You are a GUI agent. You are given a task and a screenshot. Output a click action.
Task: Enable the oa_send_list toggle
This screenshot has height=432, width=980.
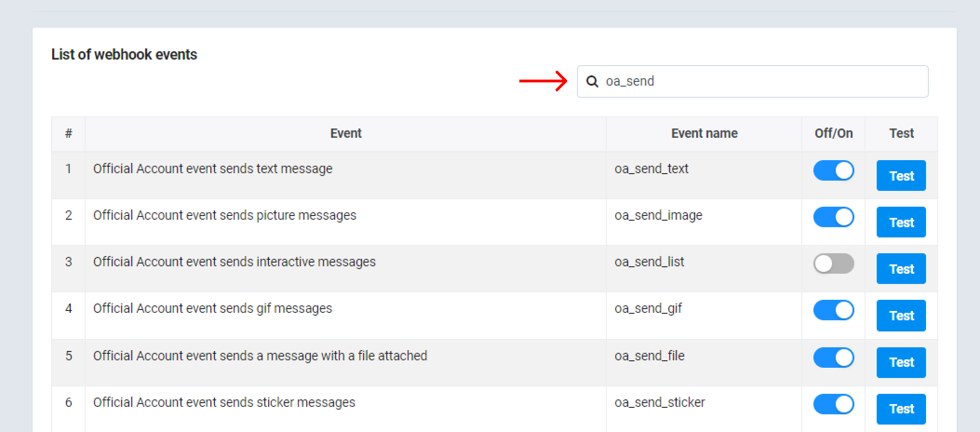pyautogui.click(x=833, y=263)
